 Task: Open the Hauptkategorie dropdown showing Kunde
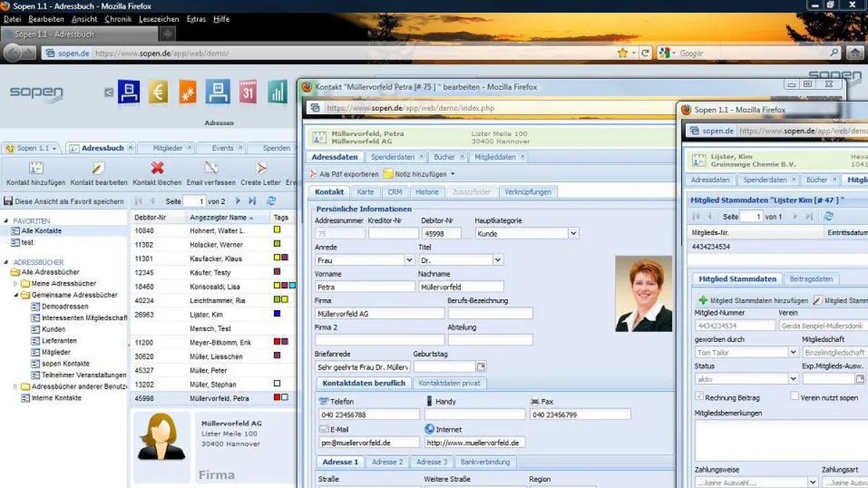pyautogui.click(x=574, y=233)
